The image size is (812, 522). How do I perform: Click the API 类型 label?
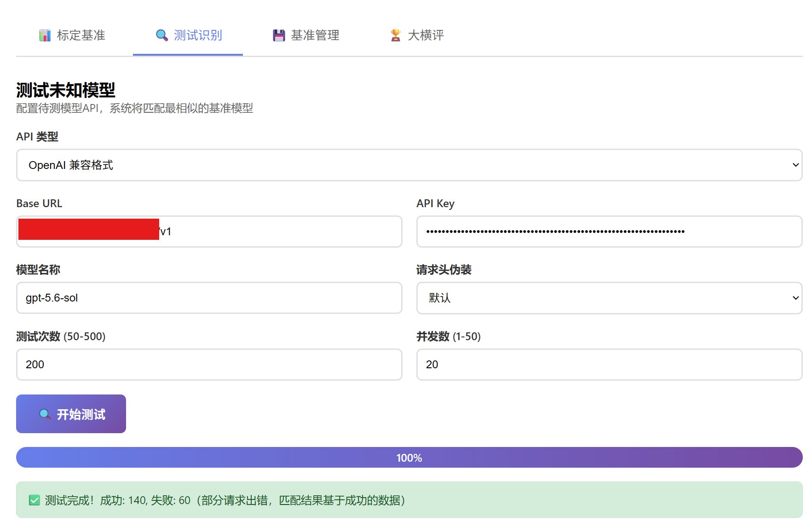click(37, 137)
